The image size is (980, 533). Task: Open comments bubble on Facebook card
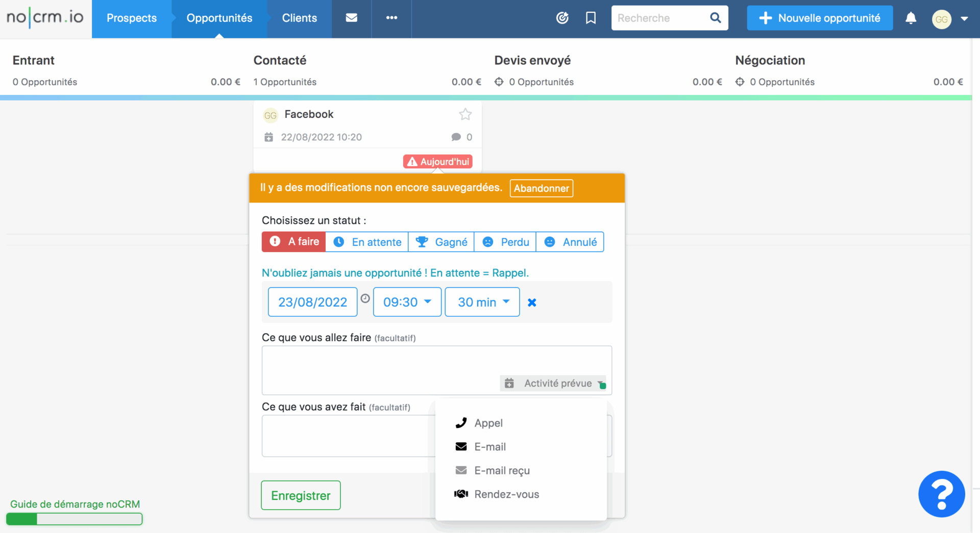pos(456,137)
